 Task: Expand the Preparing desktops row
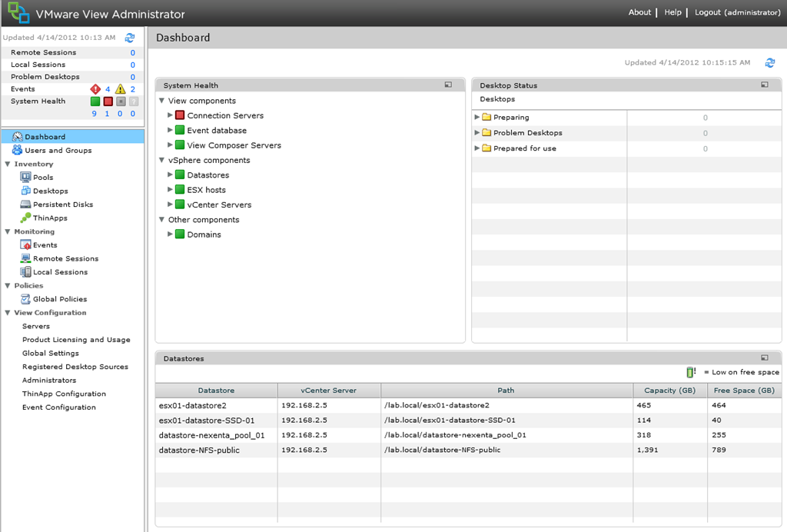(x=477, y=117)
